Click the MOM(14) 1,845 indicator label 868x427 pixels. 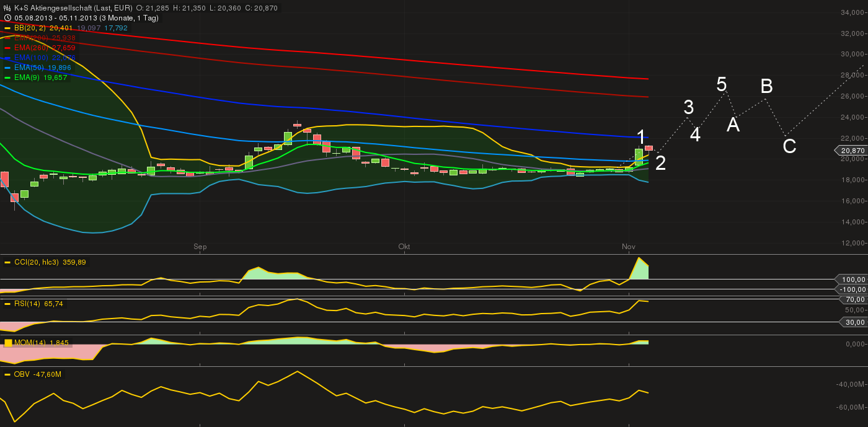[x=41, y=343]
